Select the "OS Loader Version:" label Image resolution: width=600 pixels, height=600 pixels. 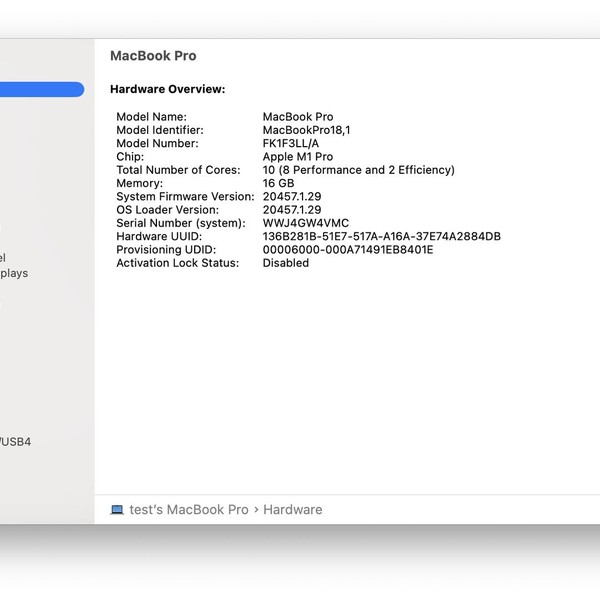[x=168, y=210]
